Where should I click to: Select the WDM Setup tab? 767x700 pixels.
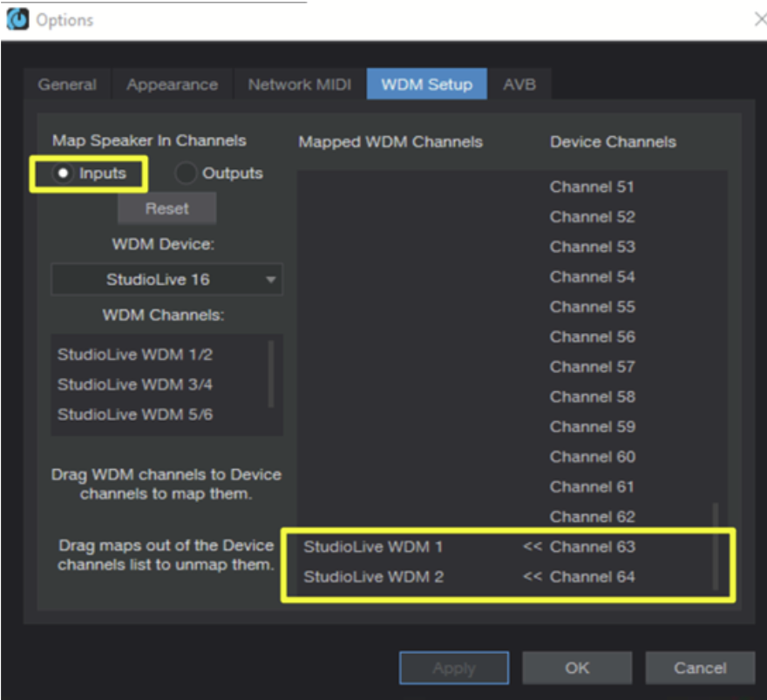pyautogui.click(x=426, y=85)
